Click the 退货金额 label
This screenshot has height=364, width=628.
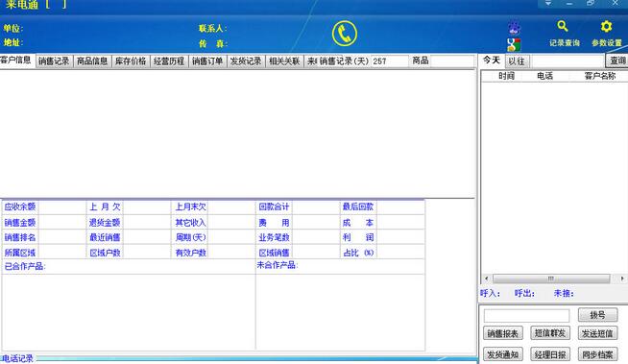(x=105, y=222)
